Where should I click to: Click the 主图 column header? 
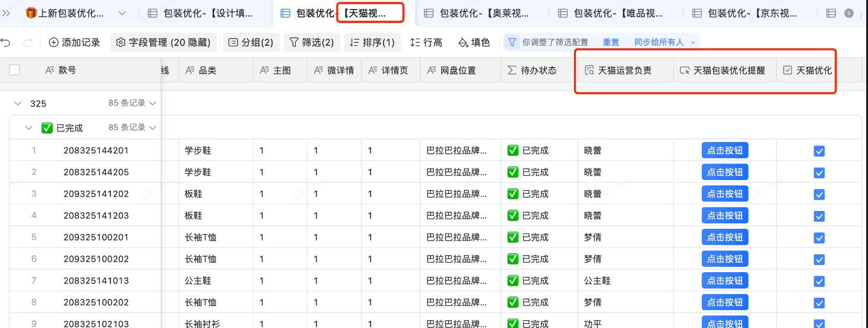click(x=280, y=70)
